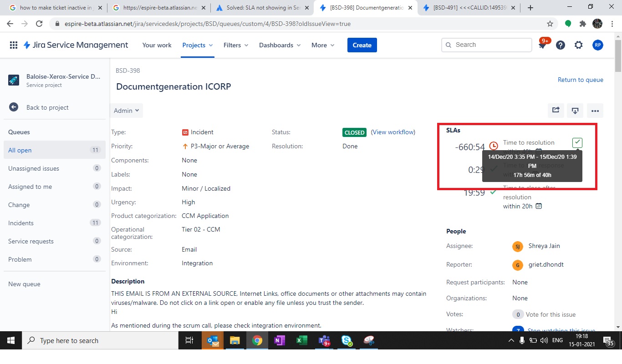
Task: Switch to the BSD-491 browser tab
Action: (x=469, y=8)
